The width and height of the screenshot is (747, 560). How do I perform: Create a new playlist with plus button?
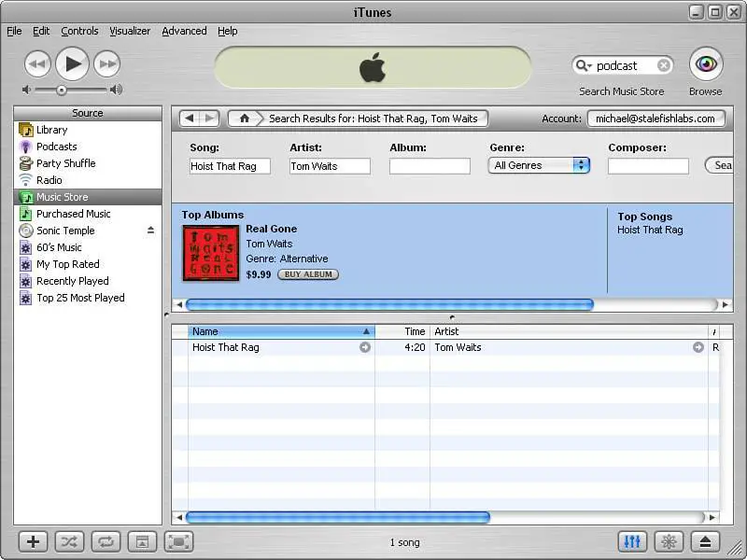click(x=33, y=541)
